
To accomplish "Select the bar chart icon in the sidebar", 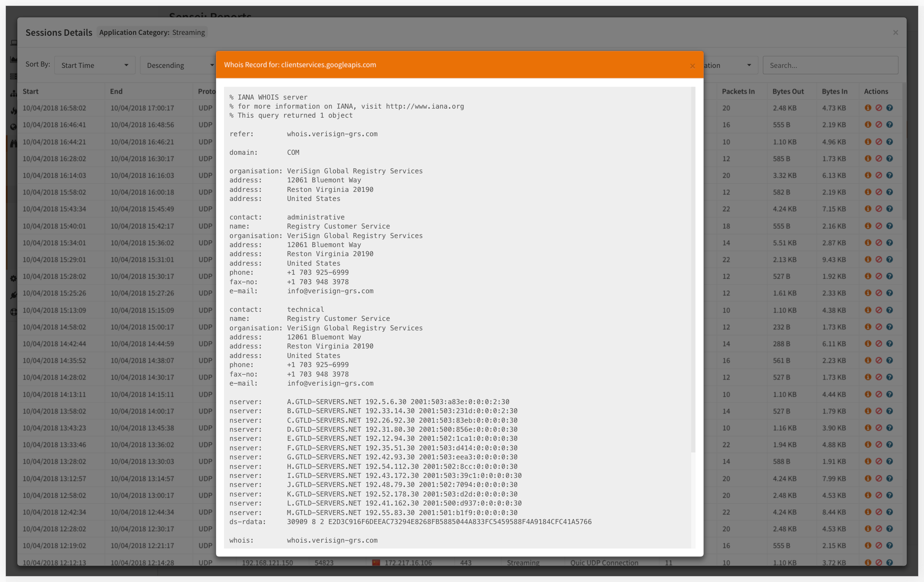I will 14,59.
